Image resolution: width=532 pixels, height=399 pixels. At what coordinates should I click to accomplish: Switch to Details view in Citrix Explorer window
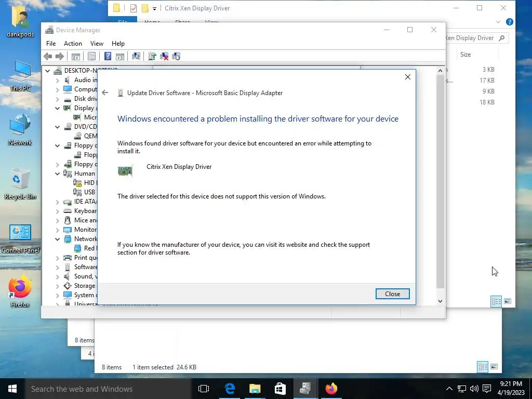pos(496,301)
